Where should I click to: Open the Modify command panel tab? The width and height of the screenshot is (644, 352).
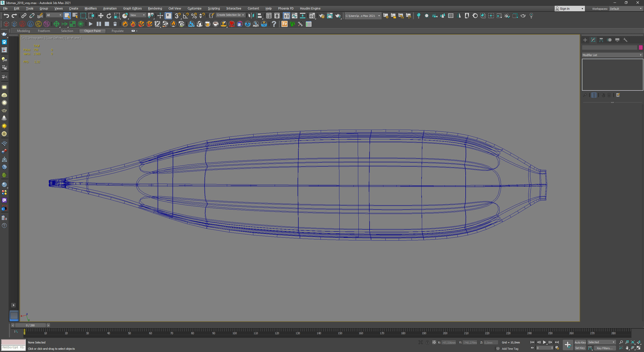pos(593,40)
